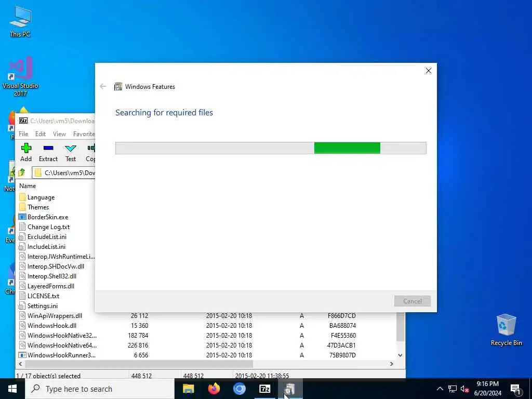Click the Add button in 7-Zip toolbar

point(26,152)
